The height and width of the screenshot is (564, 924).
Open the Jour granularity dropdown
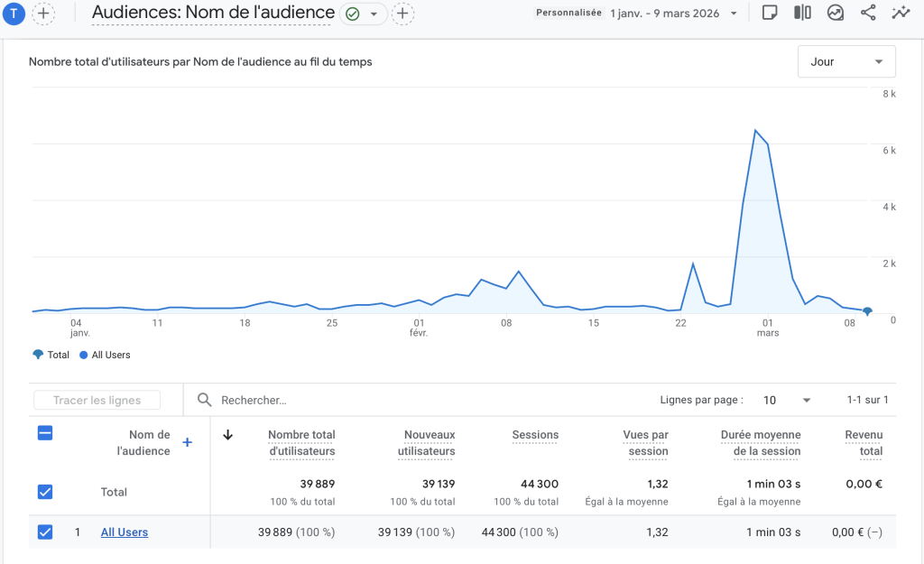point(845,61)
